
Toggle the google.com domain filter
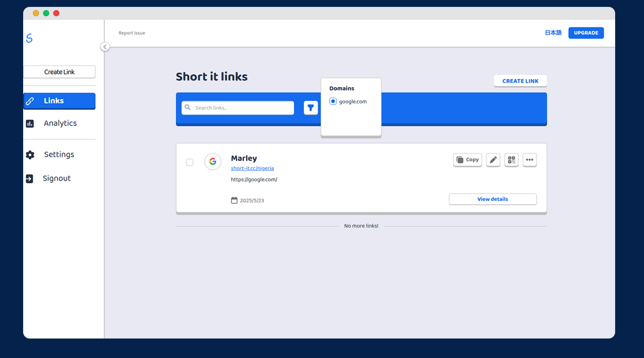pyautogui.click(x=333, y=101)
